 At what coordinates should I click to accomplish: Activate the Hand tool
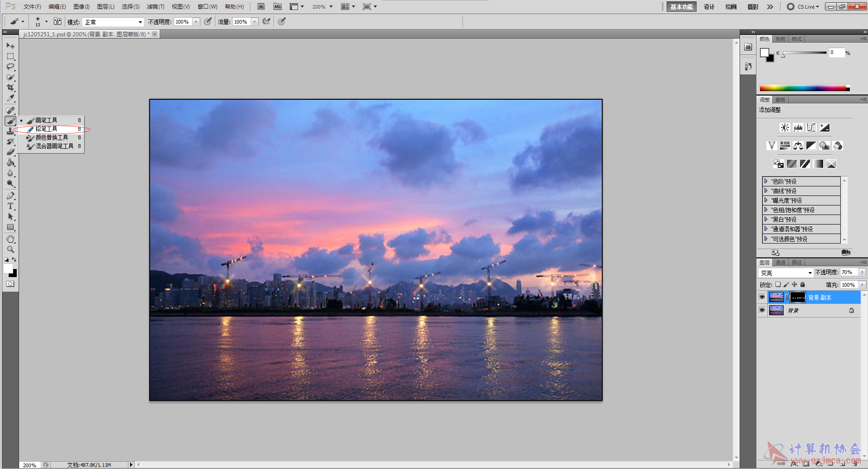click(x=10, y=239)
